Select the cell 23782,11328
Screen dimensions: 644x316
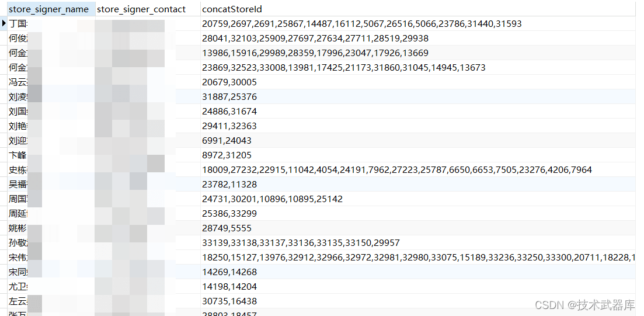click(x=418, y=185)
